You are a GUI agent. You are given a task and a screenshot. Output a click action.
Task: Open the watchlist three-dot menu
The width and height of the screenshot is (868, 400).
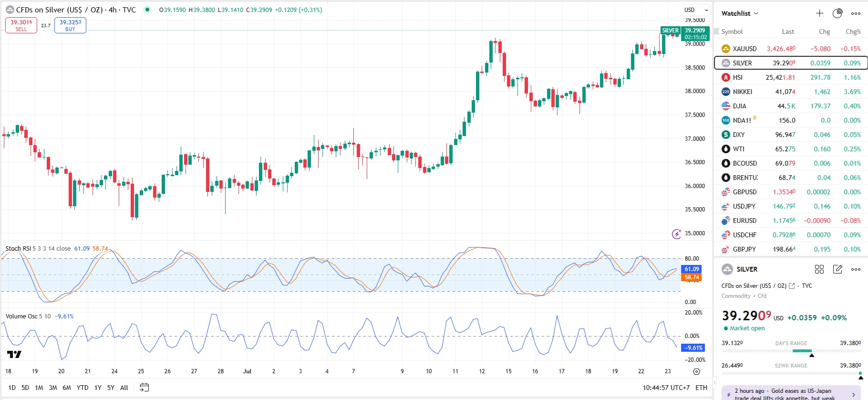[856, 13]
